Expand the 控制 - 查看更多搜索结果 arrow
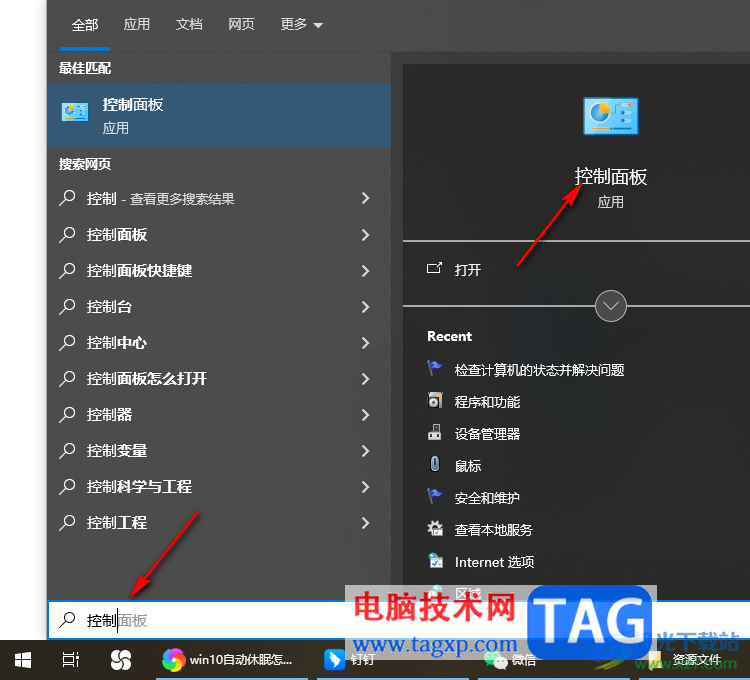Screen dimensions: 750x680 365,198
